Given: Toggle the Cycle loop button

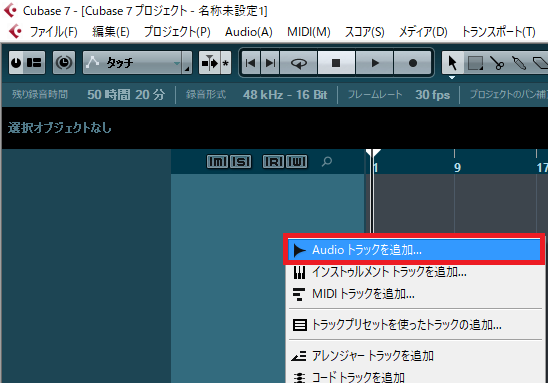Looking at the screenshot, I should 299,63.
